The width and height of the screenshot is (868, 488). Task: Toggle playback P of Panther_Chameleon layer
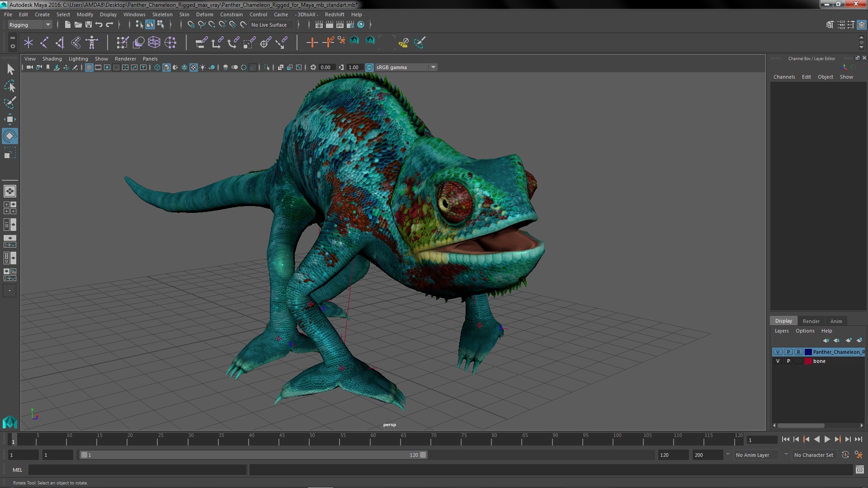[788, 352]
